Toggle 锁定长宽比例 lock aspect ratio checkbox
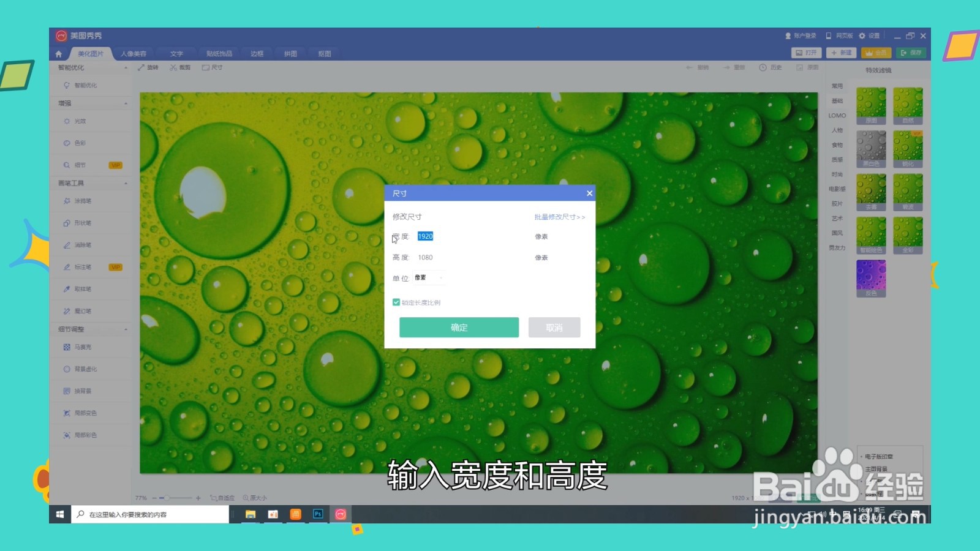The width and height of the screenshot is (980, 551). click(x=396, y=302)
